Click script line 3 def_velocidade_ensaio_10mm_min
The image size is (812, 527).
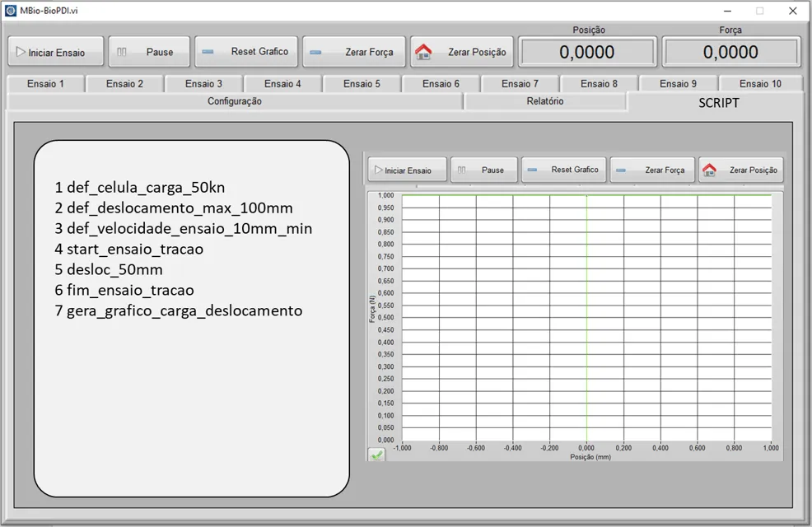(x=184, y=228)
